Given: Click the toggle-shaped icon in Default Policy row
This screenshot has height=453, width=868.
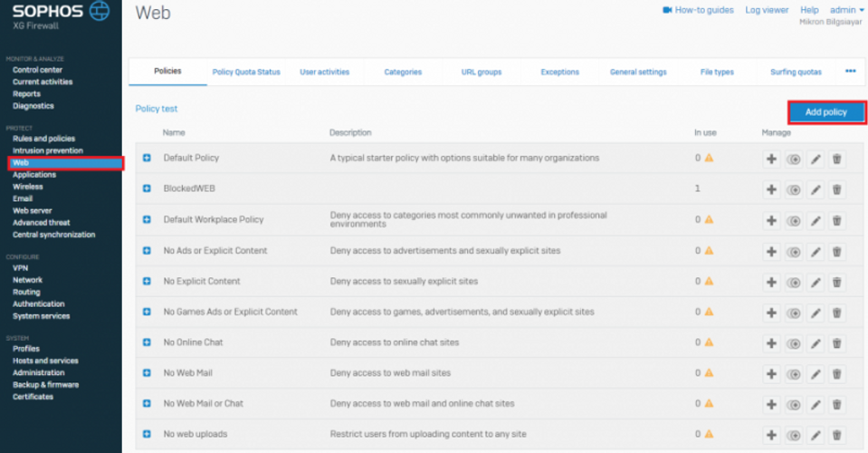Looking at the screenshot, I should click(x=794, y=159).
